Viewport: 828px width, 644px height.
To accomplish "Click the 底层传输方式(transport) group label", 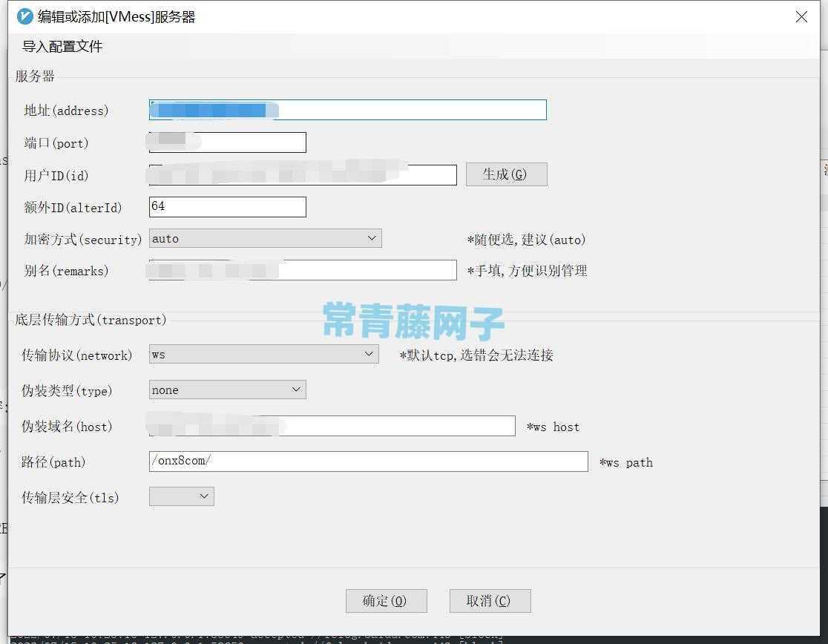I will (91, 320).
